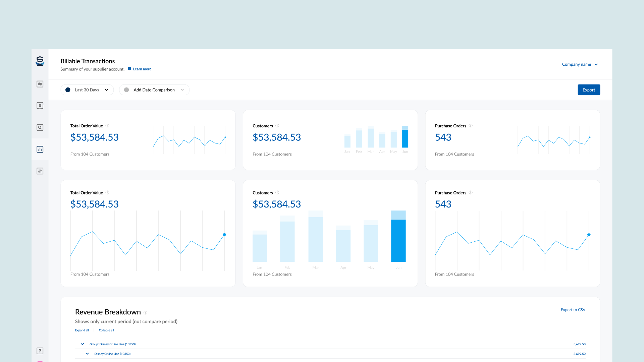Open the sliders settings sidebar icon
The image size is (644, 362).
[x=40, y=171]
